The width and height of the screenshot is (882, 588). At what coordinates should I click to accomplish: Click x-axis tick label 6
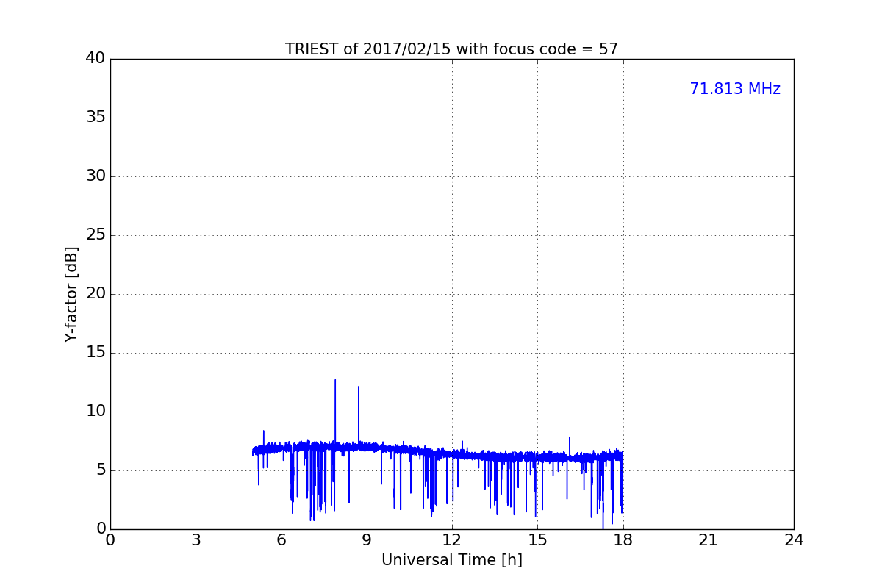coord(281,540)
